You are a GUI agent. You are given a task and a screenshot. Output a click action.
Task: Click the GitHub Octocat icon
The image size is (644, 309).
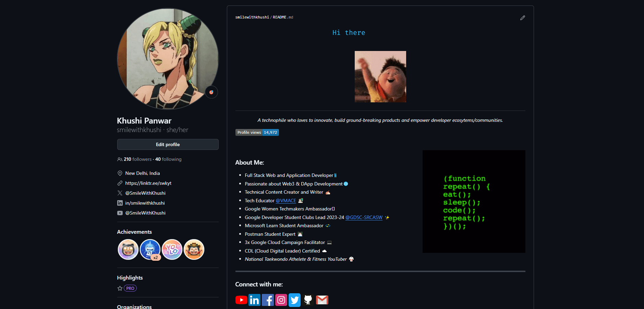pyautogui.click(x=308, y=300)
